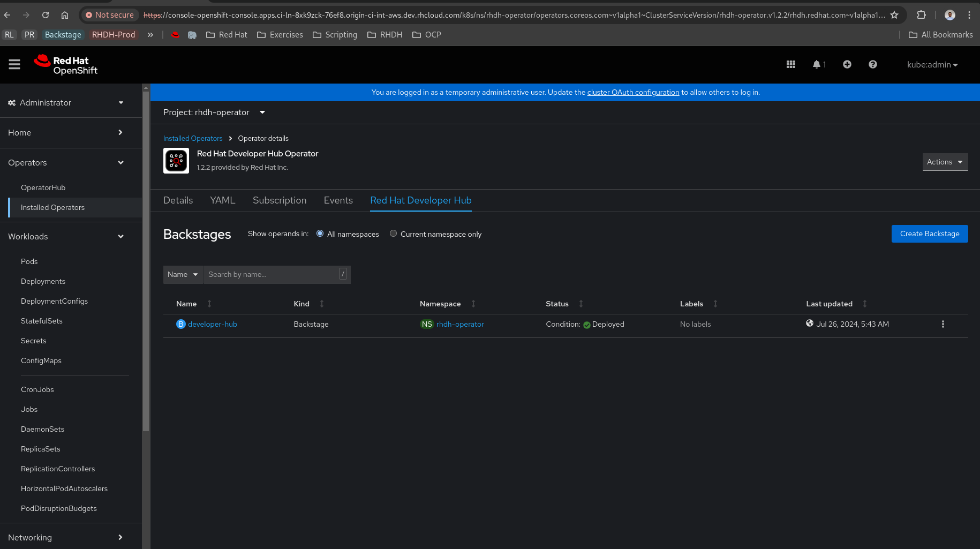Click the Red Hat Developer Hub Operator icon
The image size is (980, 549).
click(176, 161)
